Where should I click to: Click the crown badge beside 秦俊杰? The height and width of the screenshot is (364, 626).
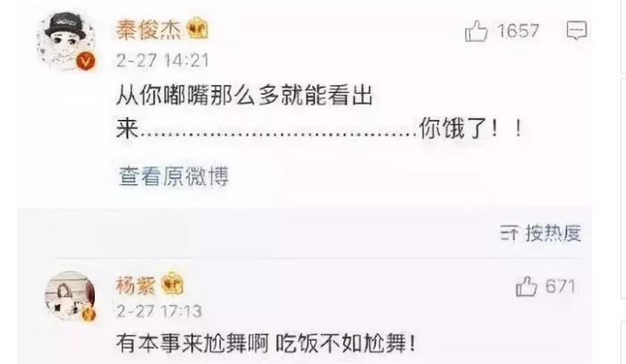[198, 29]
